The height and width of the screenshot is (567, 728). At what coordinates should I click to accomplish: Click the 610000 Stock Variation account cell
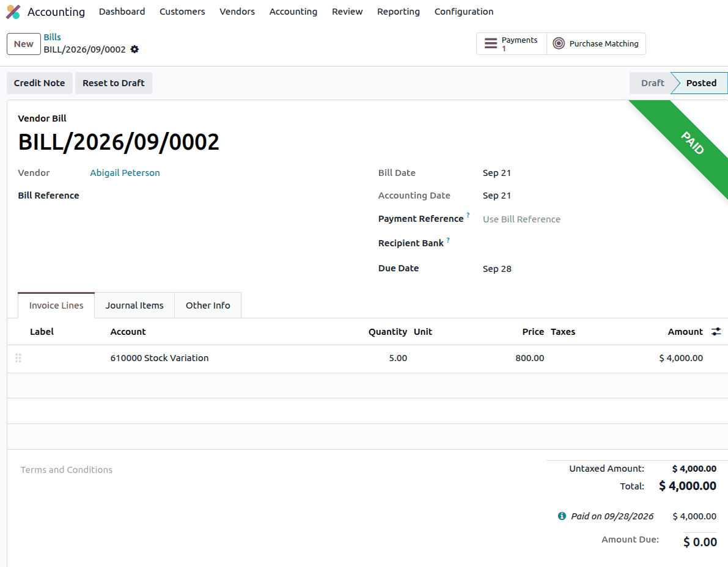tap(160, 358)
